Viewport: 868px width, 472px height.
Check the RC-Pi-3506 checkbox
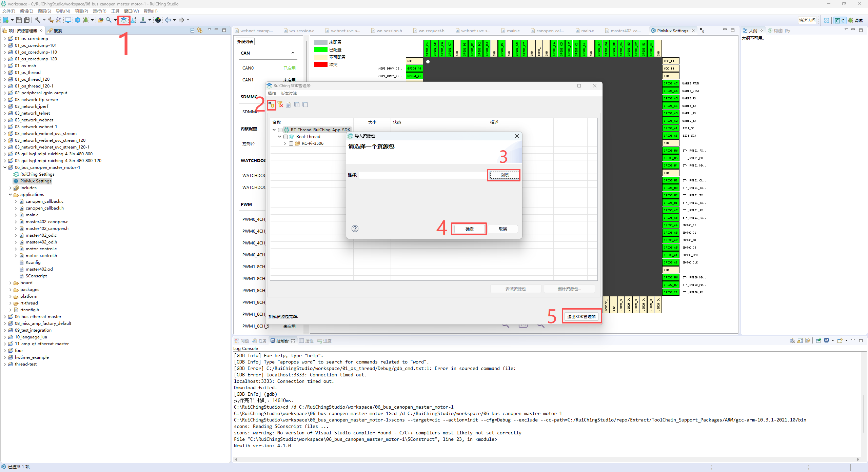point(291,143)
